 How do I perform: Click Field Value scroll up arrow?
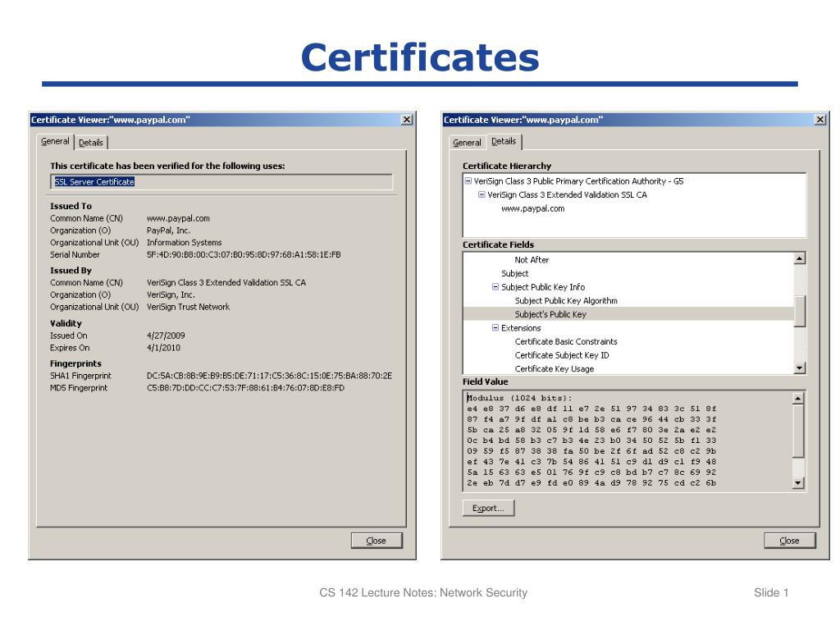coord(798,398)
